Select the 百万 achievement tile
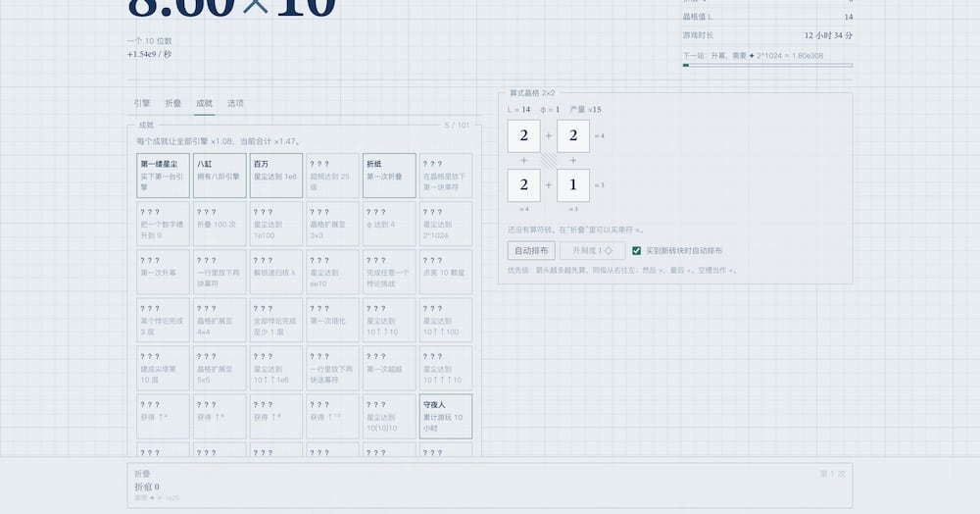The width and height of the screenshot is (980, 514). 276,176
